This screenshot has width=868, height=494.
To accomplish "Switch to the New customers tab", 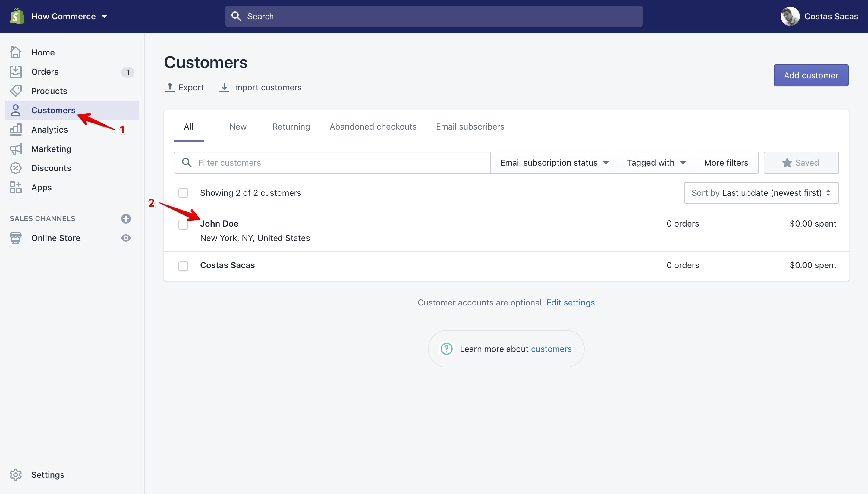I will tap(238, 127).
